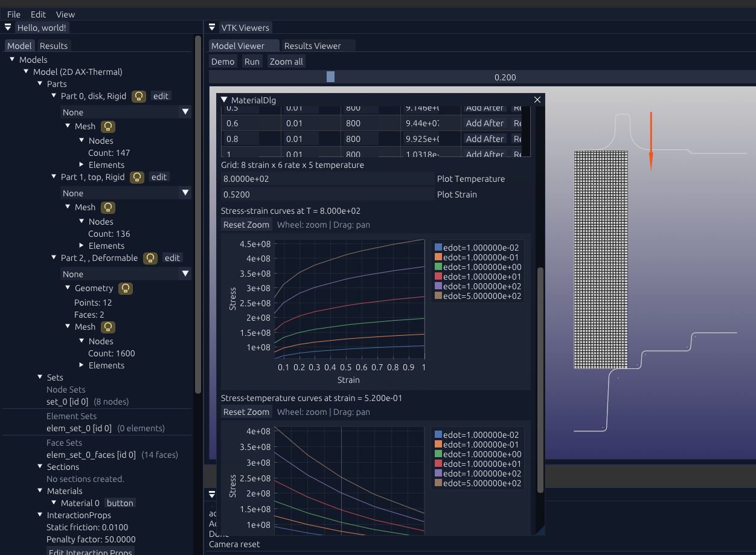
Task: Open the Edit menu
Action: tap(38, 14)
